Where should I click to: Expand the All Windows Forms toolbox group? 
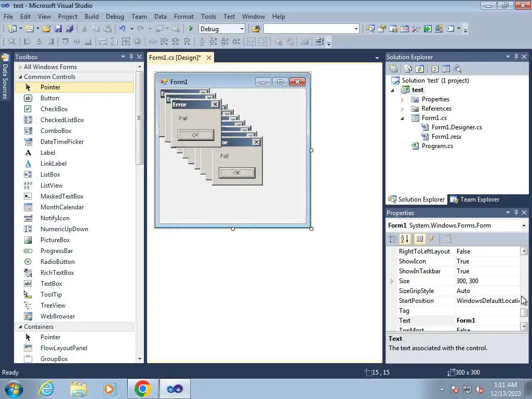point(20,67)
